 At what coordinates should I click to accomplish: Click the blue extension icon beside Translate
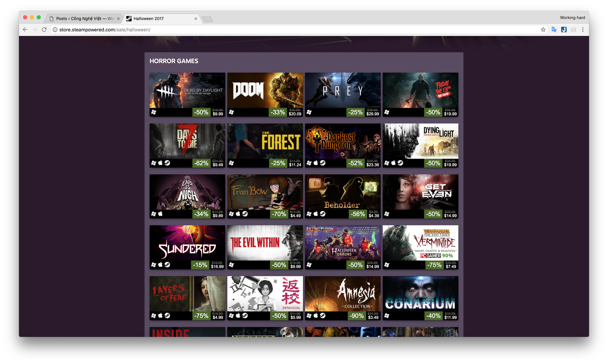(x=564, y=30)
